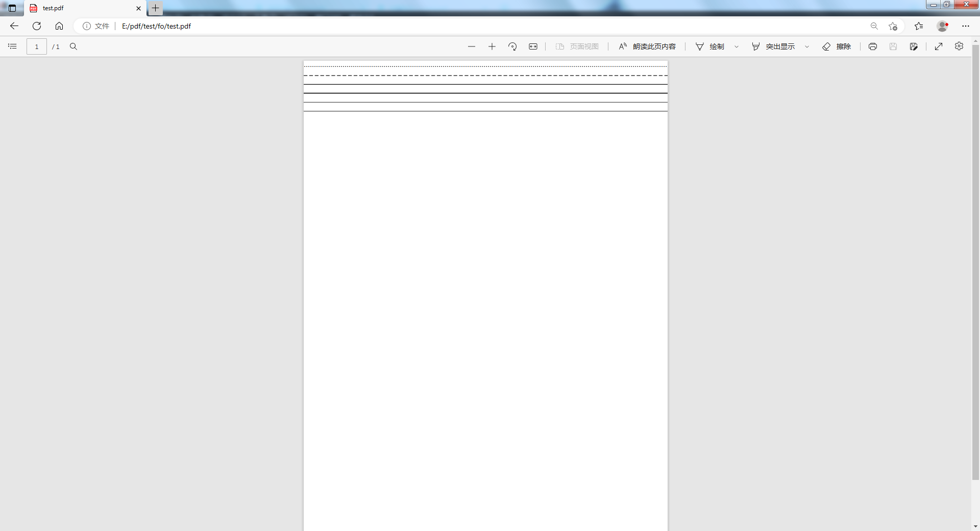This screenshot has width=980, height=531.
Task: Zoom out with the minus button
Action: point(471,46)
